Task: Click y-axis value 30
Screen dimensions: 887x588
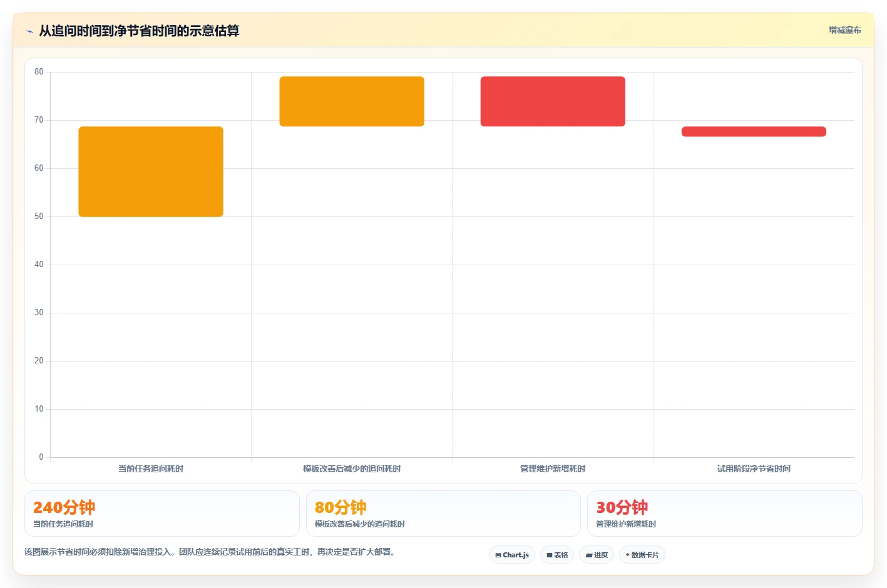Action: coord(39,313)
